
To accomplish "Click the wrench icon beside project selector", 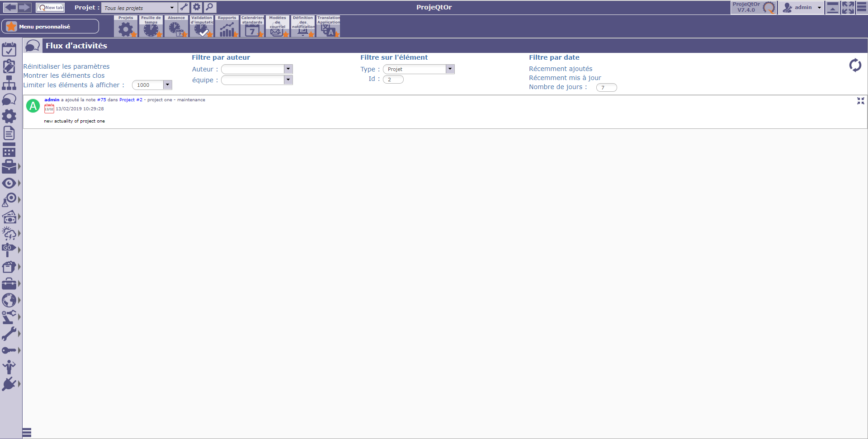I will click(184, 7).
